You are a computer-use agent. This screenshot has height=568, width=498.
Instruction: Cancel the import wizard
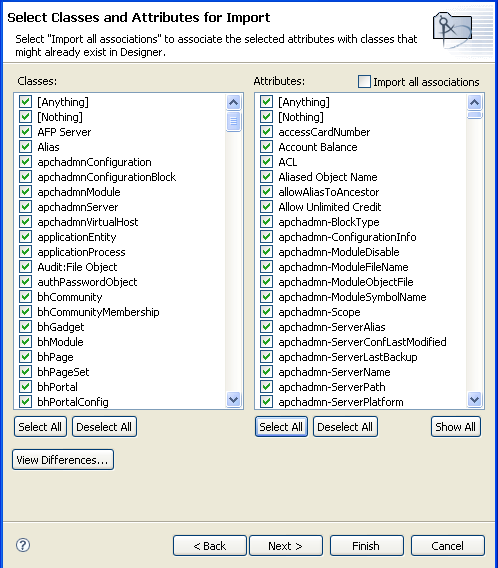pos(448,546)
